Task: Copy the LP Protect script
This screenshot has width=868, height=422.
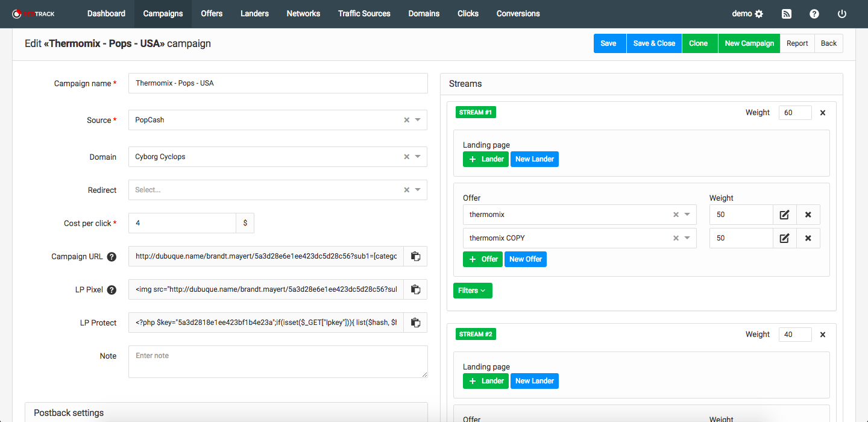Action: coord(415,323)
